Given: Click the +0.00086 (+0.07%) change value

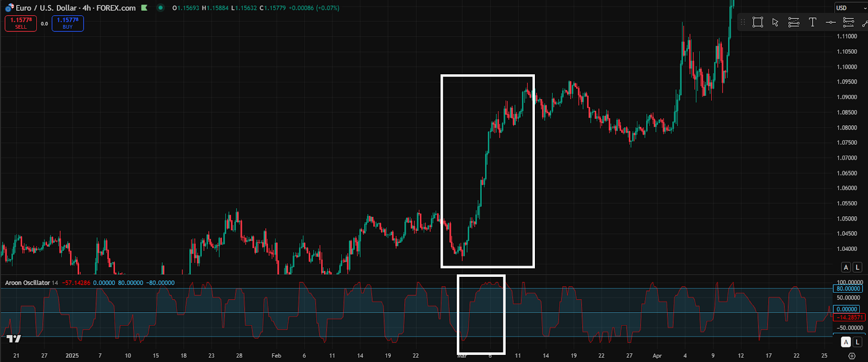Looking at the screenshot, I should (314, 8).
